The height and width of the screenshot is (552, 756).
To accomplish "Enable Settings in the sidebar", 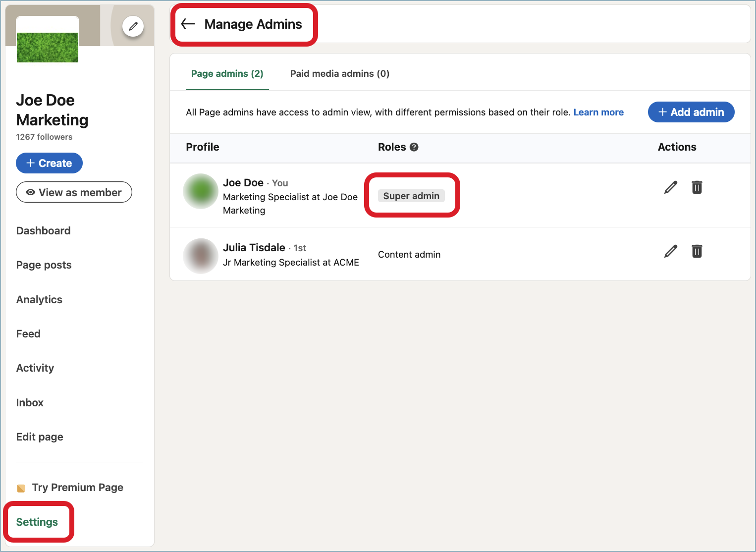I will tap(37, 522).
